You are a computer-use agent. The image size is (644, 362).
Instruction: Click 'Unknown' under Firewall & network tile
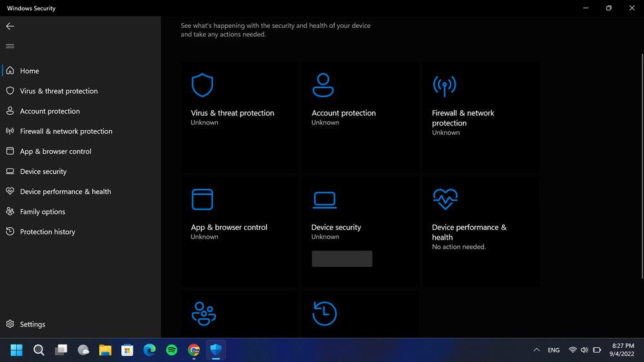445,132
